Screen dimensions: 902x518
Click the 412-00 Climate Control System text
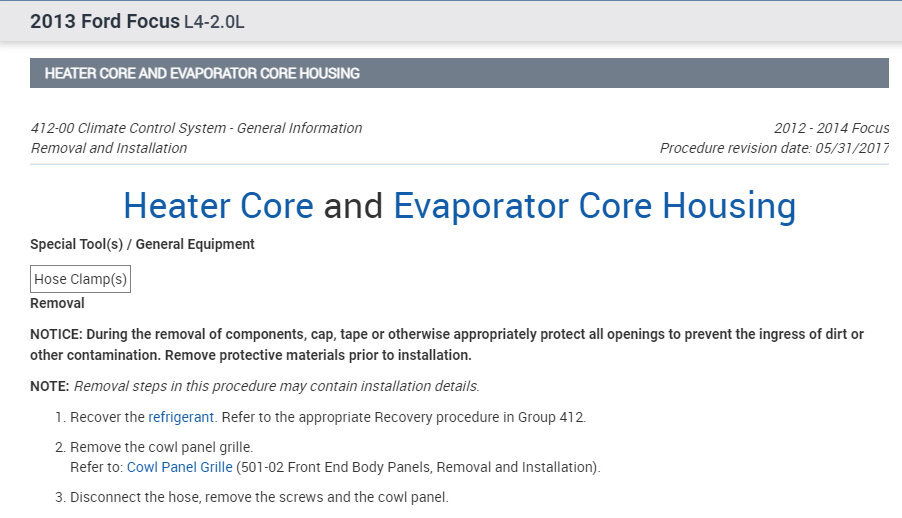click(x=196, y=128)
